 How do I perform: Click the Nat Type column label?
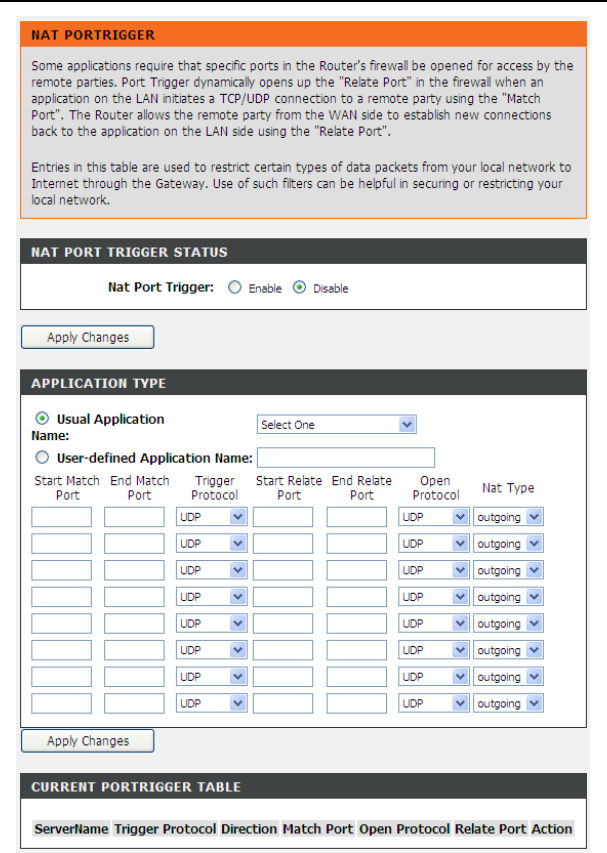click(x=508, y=488)
